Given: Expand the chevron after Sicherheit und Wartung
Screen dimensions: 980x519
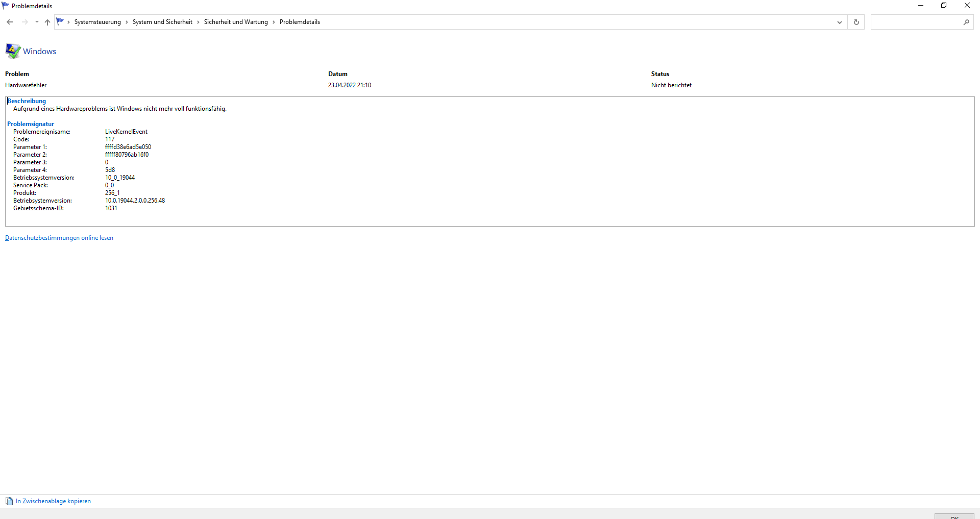Looking at the screenshot, I should point(274,22).
